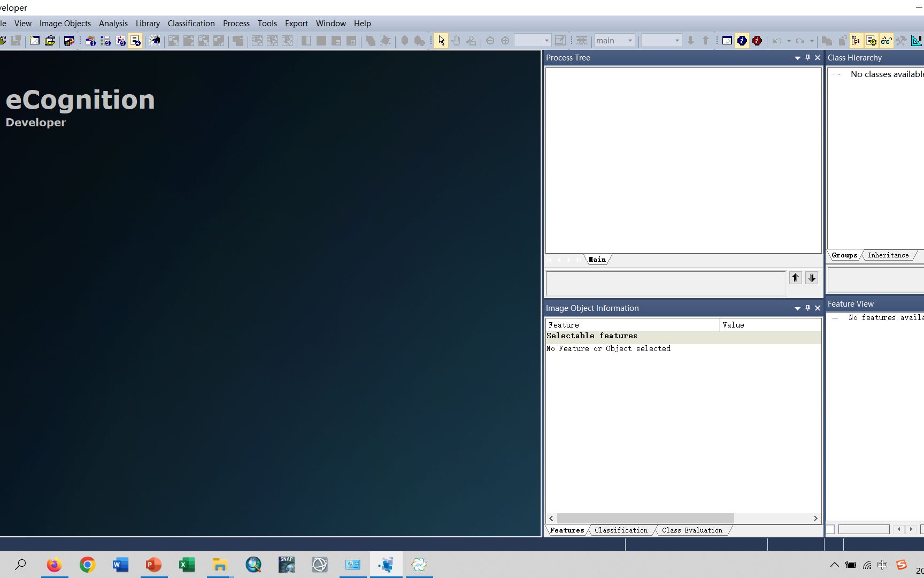Switch to view layout 2 Configure Analysis
This screenshot has height=578, width=924.
[x=105, y=41]
